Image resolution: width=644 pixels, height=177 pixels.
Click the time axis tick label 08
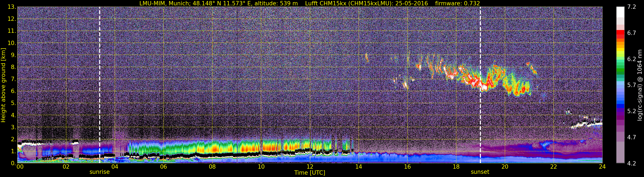212,166
